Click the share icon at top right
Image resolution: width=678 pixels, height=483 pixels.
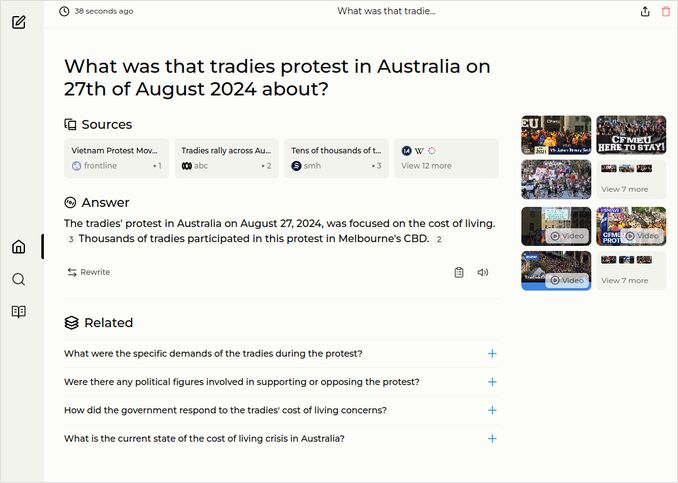(645, 11)
